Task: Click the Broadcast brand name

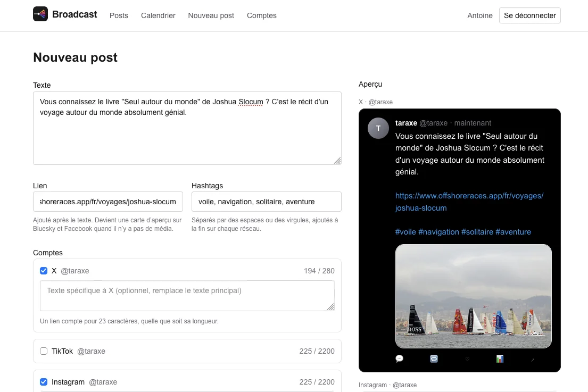Action: [x=74, y=14]
